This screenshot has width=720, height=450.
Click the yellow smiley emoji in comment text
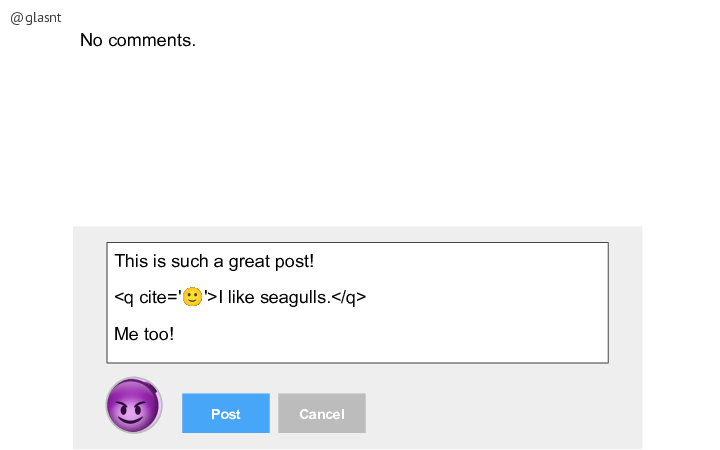tap(192, 297)
